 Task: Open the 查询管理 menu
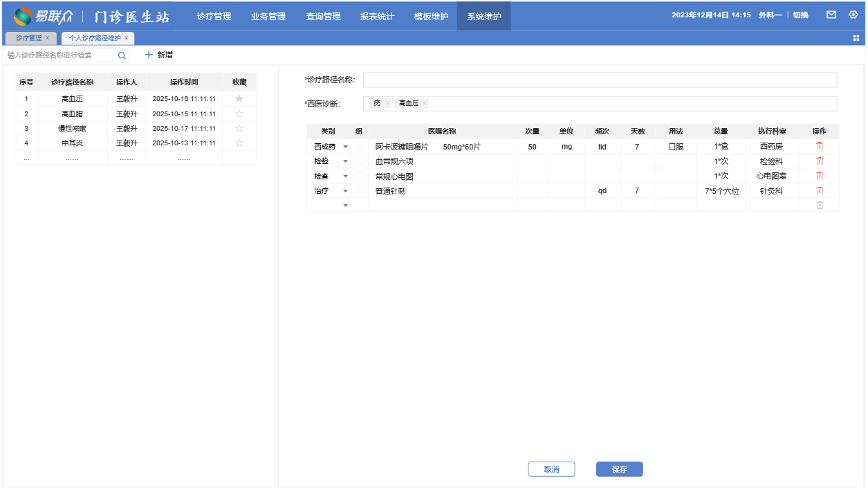pyautogui.click(x=323, y=16)
